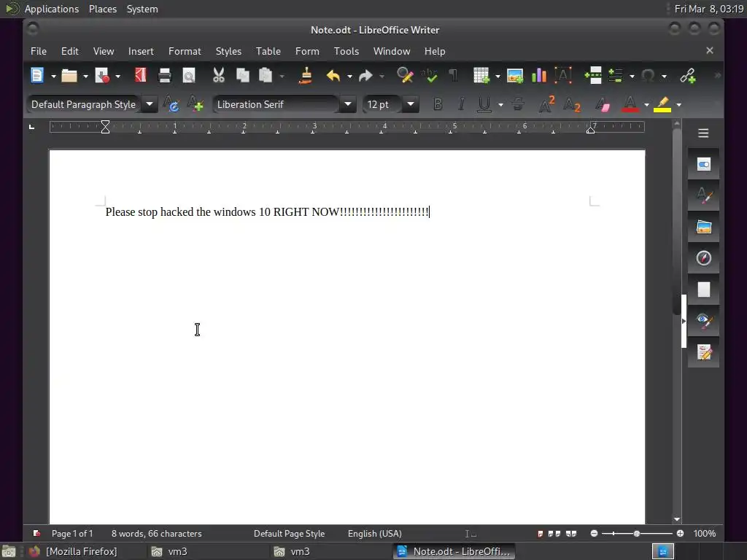Expand the paragraph style dropdown
747x560 pixels.
click(149, 104)
